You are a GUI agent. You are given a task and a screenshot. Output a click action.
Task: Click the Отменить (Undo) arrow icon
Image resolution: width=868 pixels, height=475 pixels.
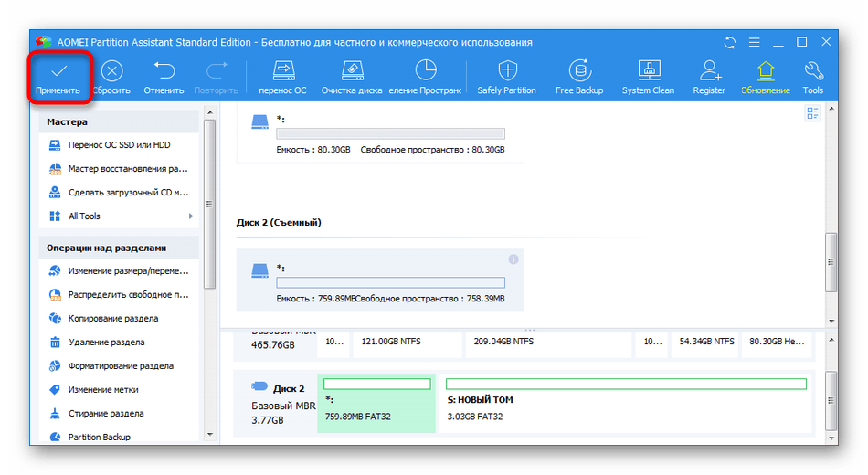pyautogui.click(x=164, y=71)
